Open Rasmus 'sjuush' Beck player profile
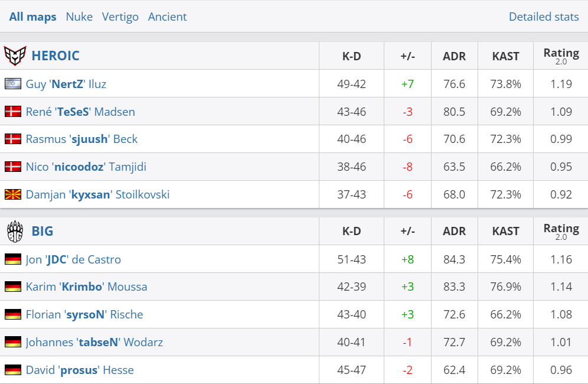This screenshot has height=384, width=588. click(x=81, y=139)
